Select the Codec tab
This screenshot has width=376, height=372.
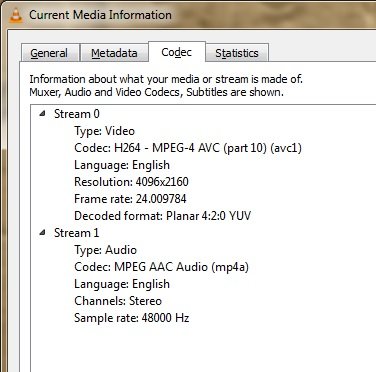coord(177,52)
